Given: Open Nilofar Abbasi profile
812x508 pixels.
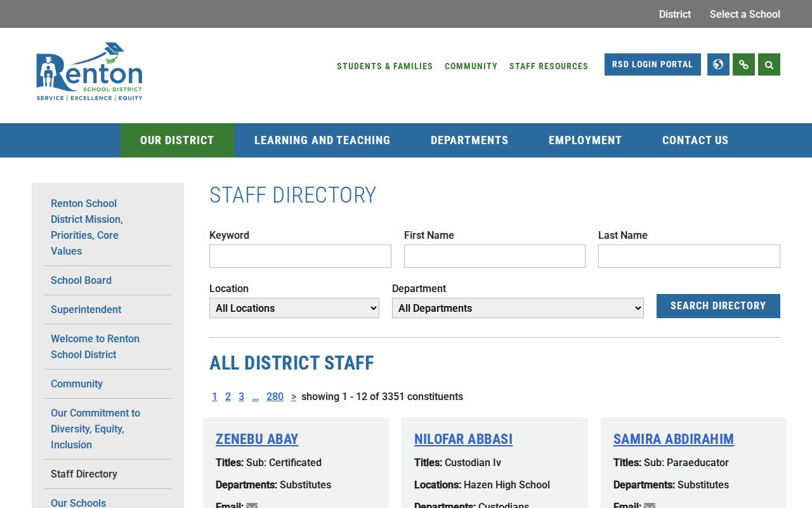Looking at the screenshot, I should 463,439.
